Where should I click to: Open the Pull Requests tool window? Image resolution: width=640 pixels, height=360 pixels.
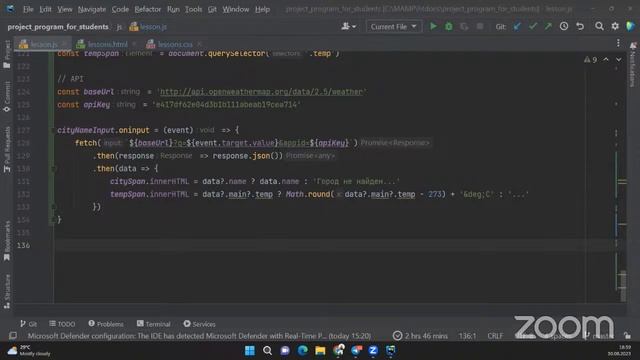coord(7,149)
